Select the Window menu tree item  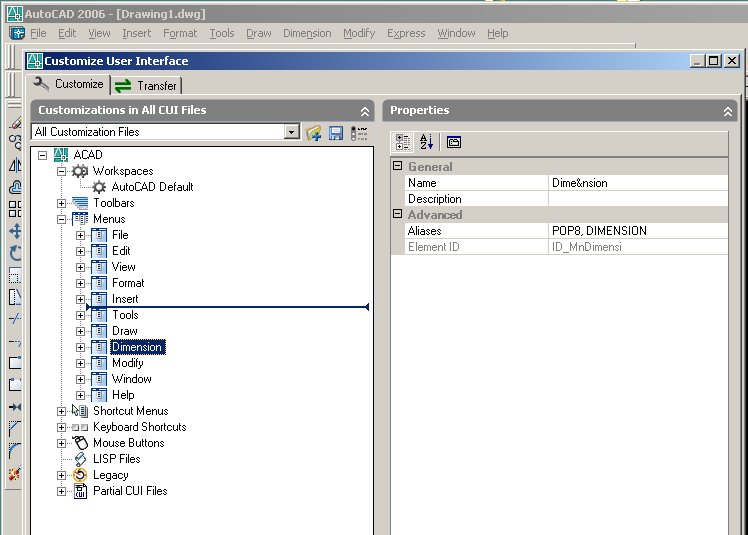click(132, 379)
